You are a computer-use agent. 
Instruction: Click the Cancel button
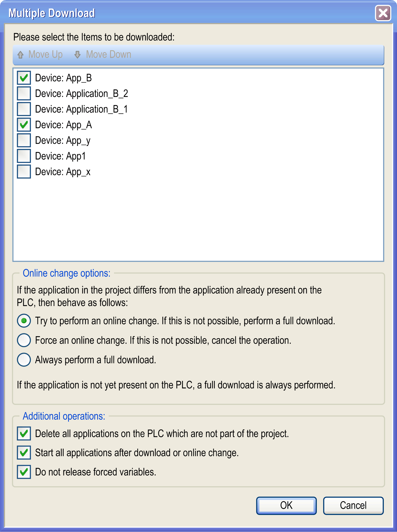(353, 506)
